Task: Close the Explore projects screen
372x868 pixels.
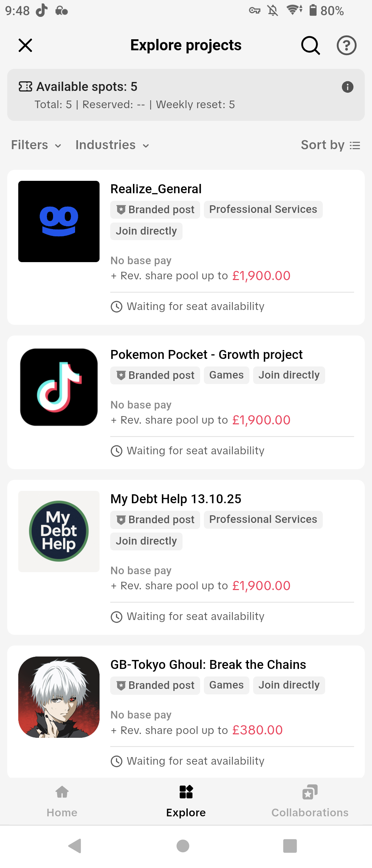Action: [25, 45]
